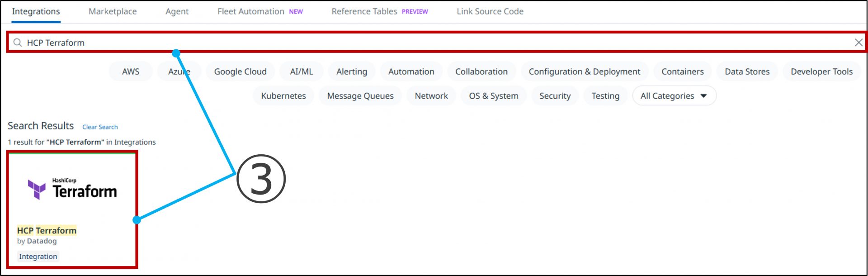Select the AI/ML category filter
This screenshot has width=868, height=276.
[x=301, y=71]
